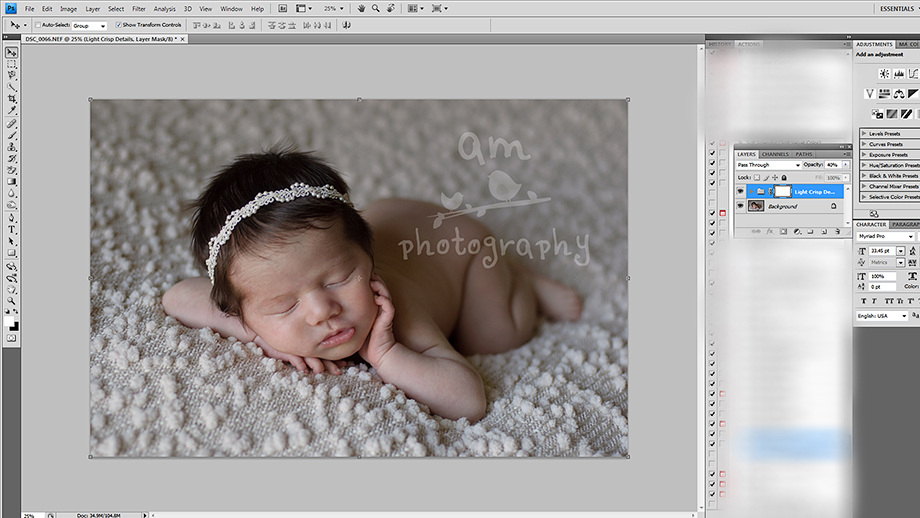Click the foreground color swatch
Screen dimensions: 920x518
click(x=10, y=322)
